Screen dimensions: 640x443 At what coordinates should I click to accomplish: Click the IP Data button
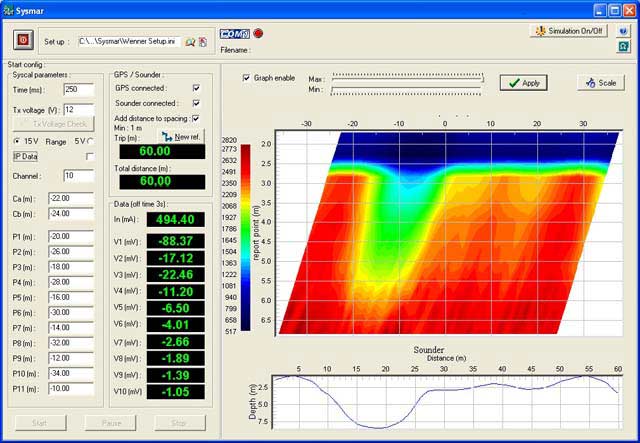[25, 156]
